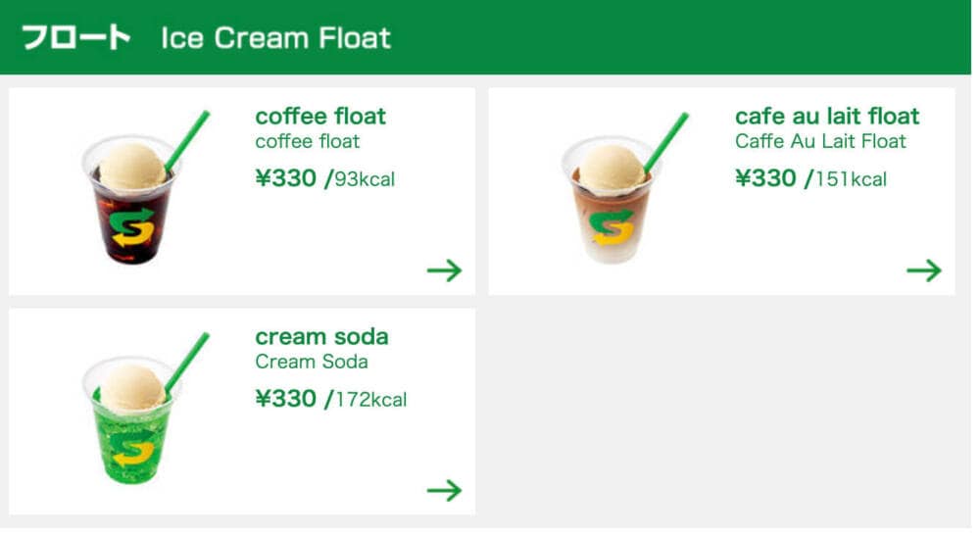
Task: Click the 'Cream Soda' subtitle text
Action: coord(312,362)
